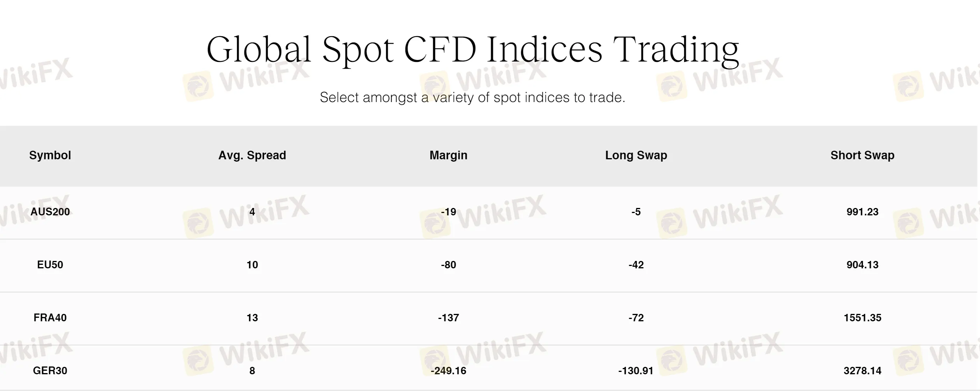Click the Short Swap column header
Viewport: 980px width, 391px height.
(x=862, y=155)
